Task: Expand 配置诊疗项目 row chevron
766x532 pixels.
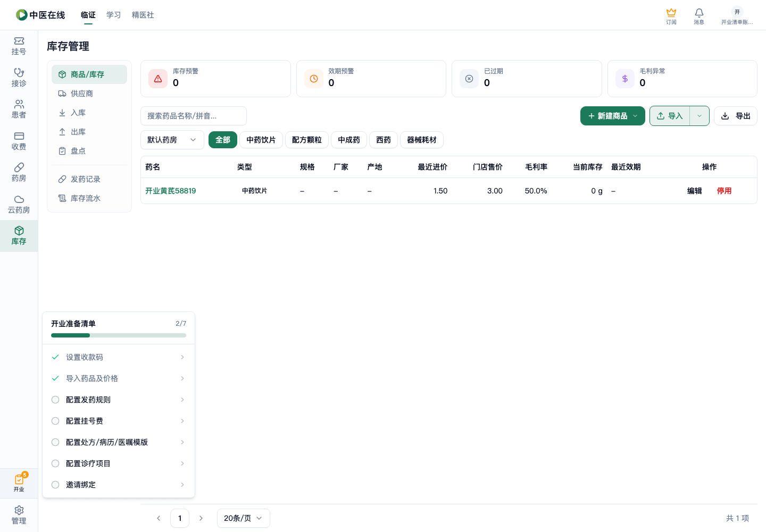Action: click(x=182, y=463)
